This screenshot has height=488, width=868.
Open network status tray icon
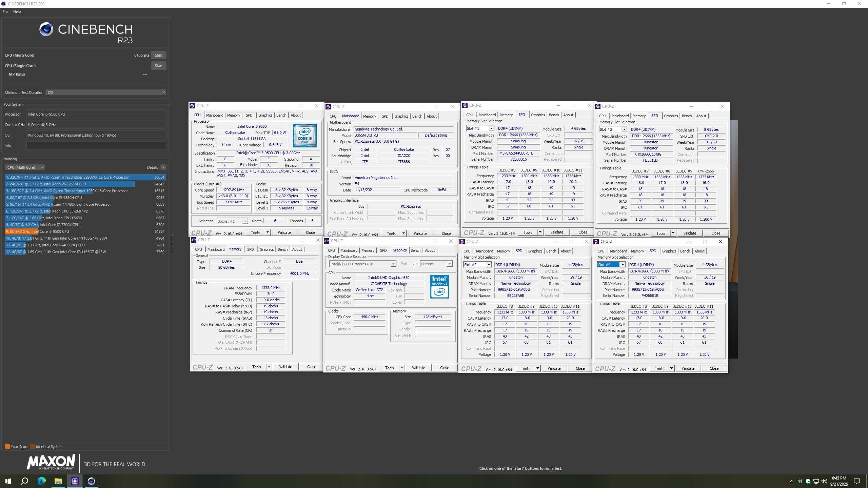click(816, 481)
